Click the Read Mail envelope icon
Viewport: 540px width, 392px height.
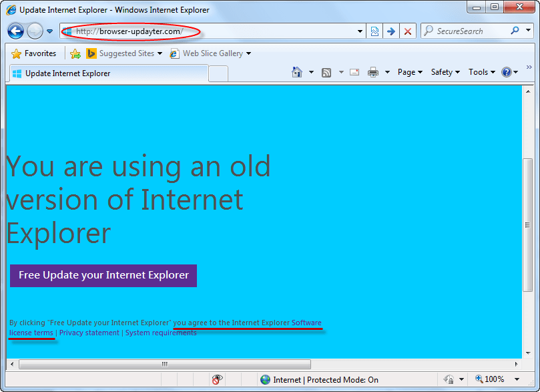[x=354, y=72]
